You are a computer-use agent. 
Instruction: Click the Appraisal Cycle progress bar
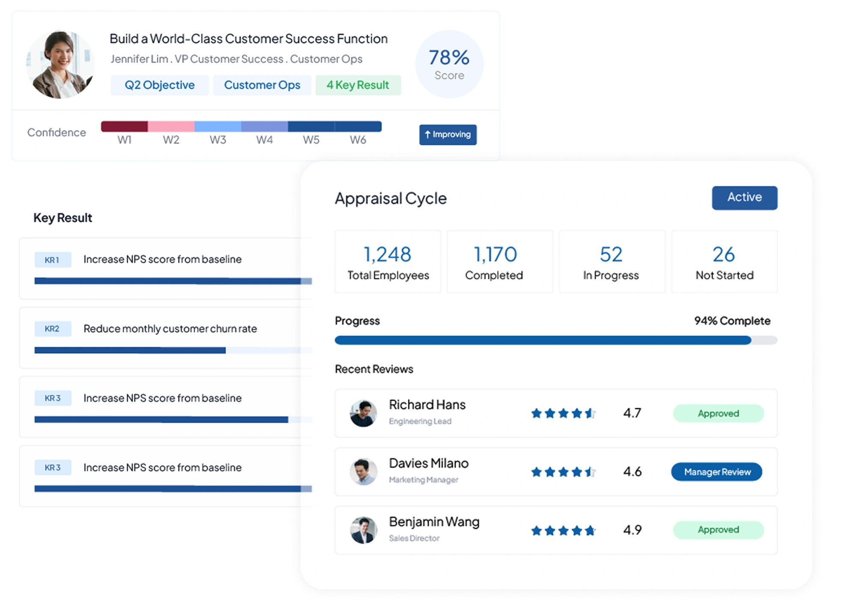pos(556,340)
